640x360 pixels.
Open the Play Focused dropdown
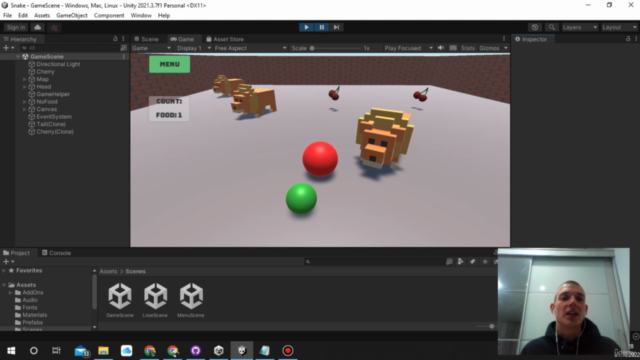coord(408,48)
